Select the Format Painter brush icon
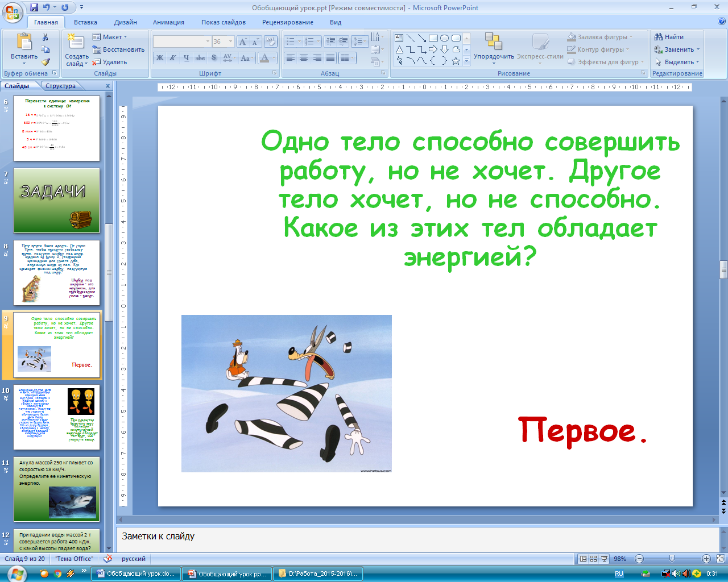Viewport: 728px width, 582px height. [x=45, y=62]
